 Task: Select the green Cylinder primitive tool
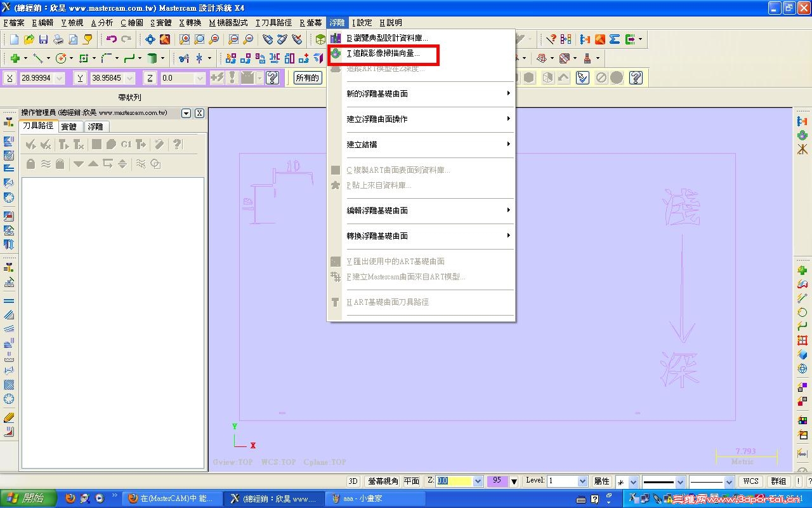(152, 58)
